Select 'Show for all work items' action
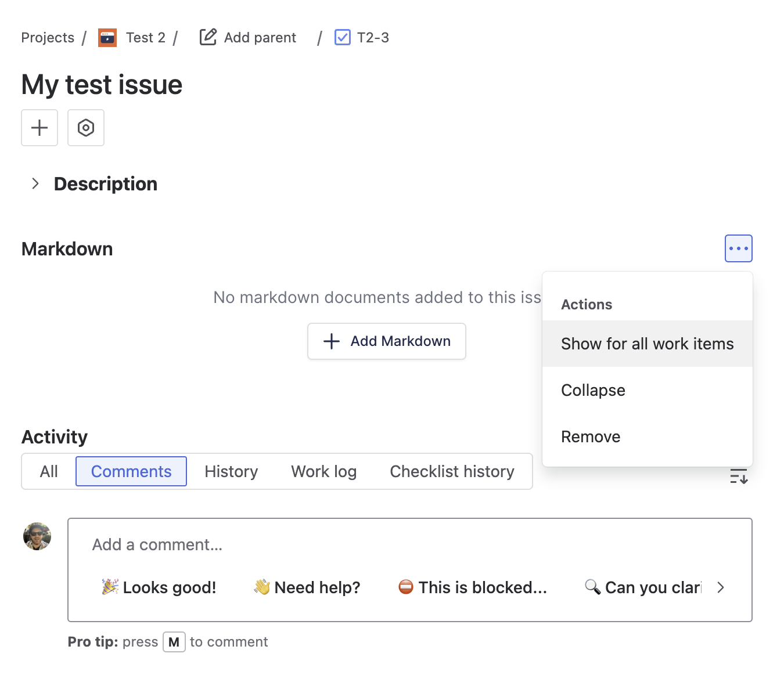The height and width of the screenshot is (693, 784). click(x=647, y=344)
